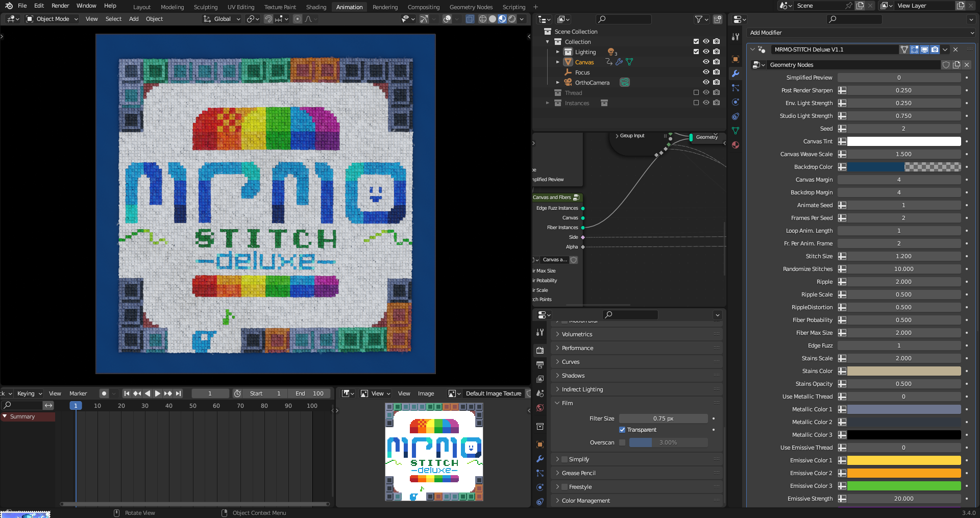Hide the Canvas object in viewport
The image size is (980, 518).
(706, 62)
